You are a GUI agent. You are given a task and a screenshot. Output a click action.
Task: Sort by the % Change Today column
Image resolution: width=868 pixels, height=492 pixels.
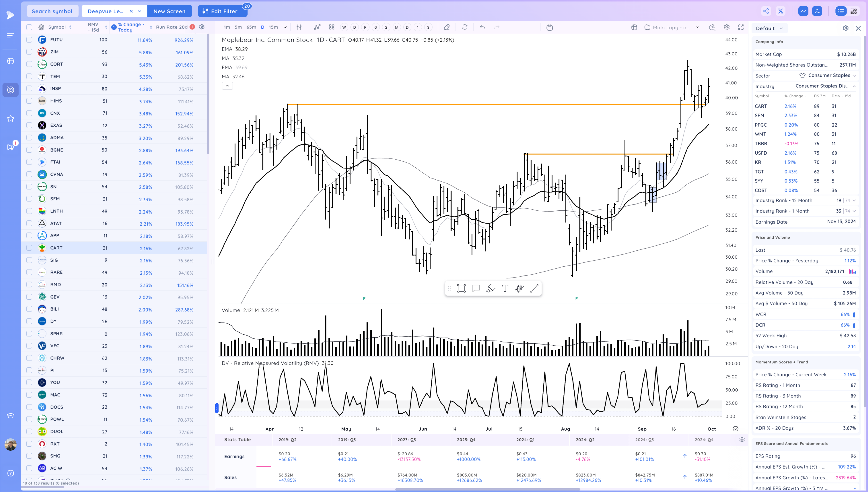pyautogui.click(x=131, y=27)
